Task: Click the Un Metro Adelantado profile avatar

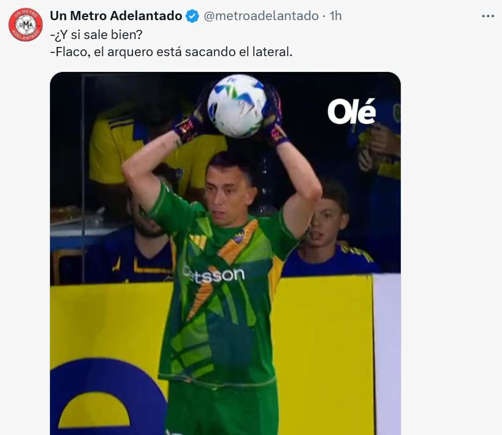Action: (26, 24)
